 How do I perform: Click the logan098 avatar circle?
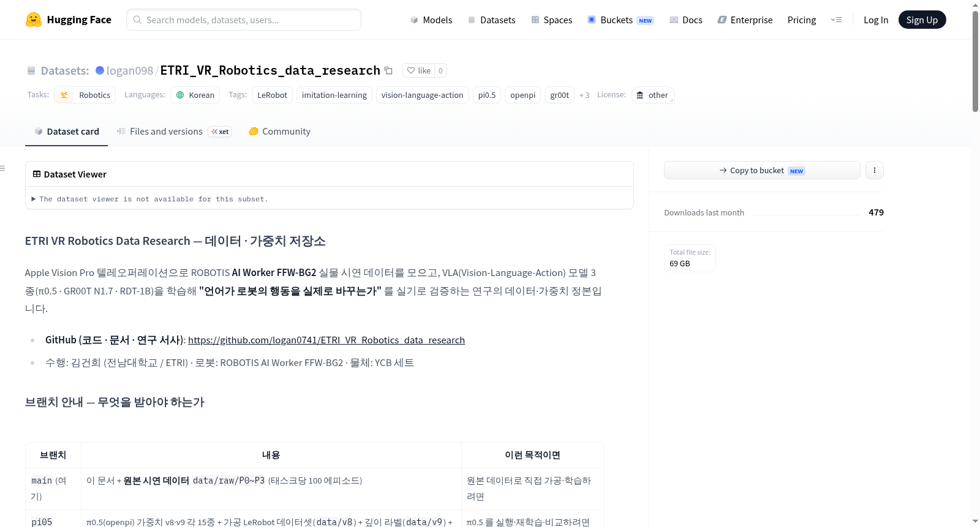tap(100, 70)
